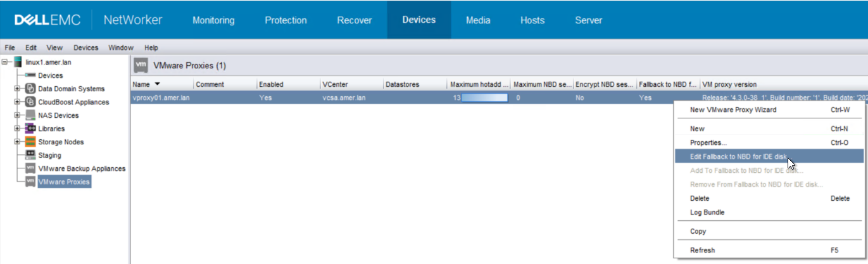Click the Dell EMC NetWorker logo
The image size is (868, 264).
(89, 20)
